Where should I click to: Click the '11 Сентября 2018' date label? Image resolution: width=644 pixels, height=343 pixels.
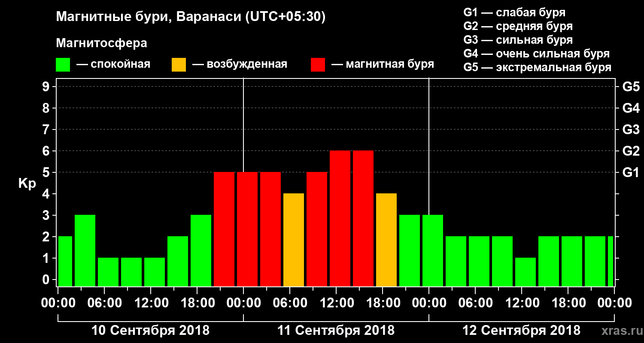pos(336,331)
